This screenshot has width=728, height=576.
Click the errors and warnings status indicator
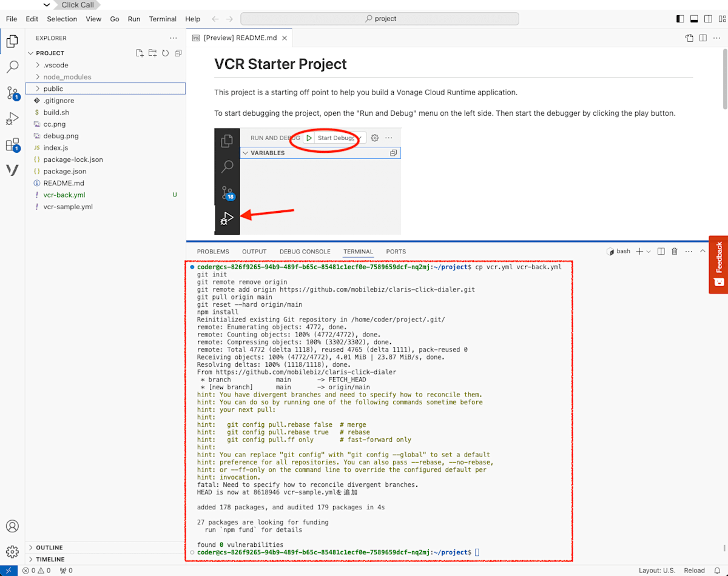(x=38, y=571)
